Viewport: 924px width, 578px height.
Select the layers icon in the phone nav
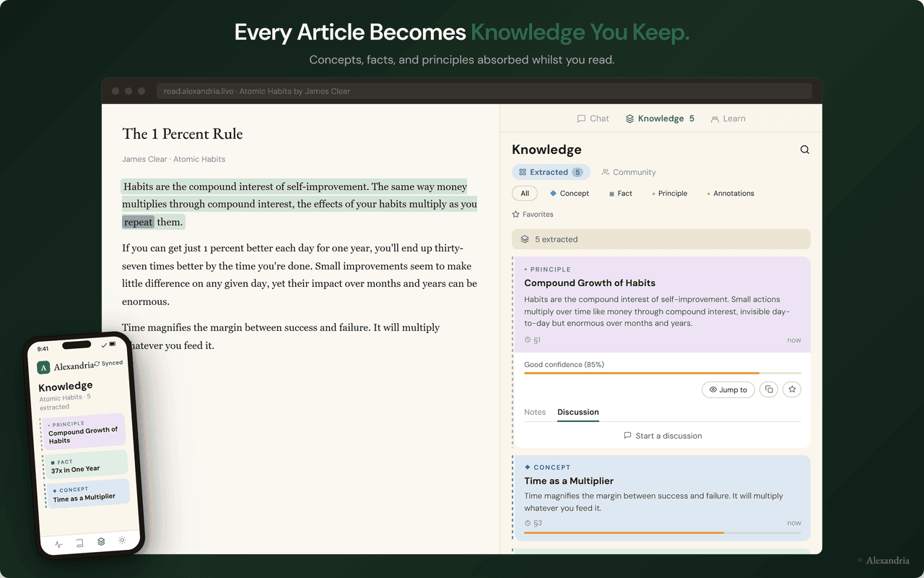point(100,540)
